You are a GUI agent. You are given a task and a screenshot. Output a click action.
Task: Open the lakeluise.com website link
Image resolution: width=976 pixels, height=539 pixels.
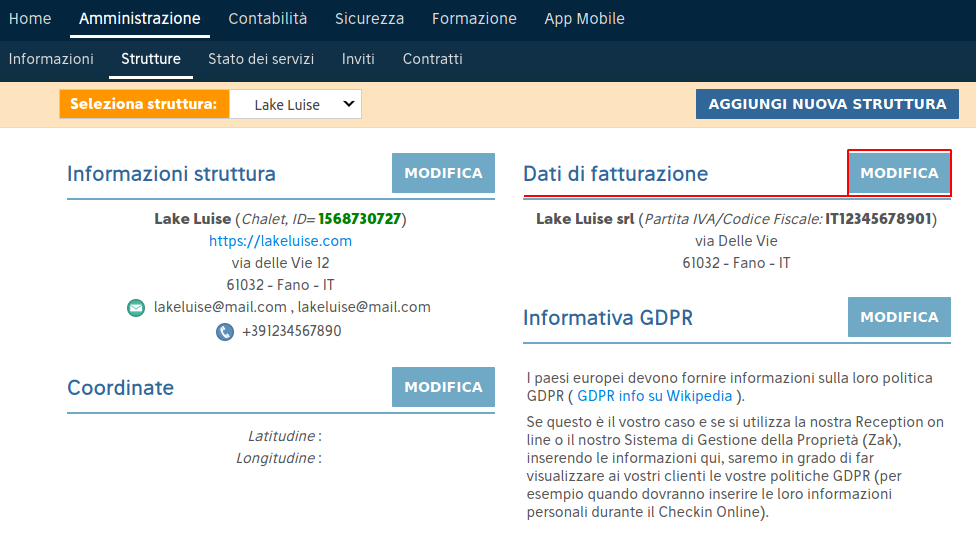[x=280, y=241]
